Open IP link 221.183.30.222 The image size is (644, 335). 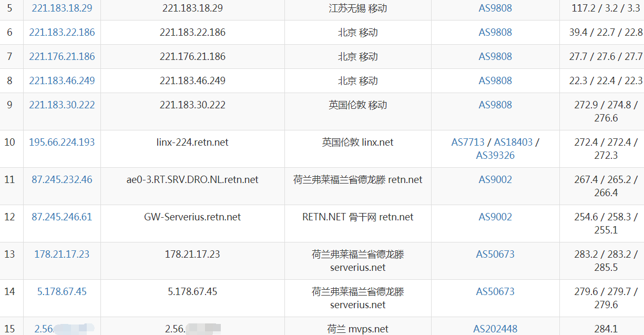(62, 105)
